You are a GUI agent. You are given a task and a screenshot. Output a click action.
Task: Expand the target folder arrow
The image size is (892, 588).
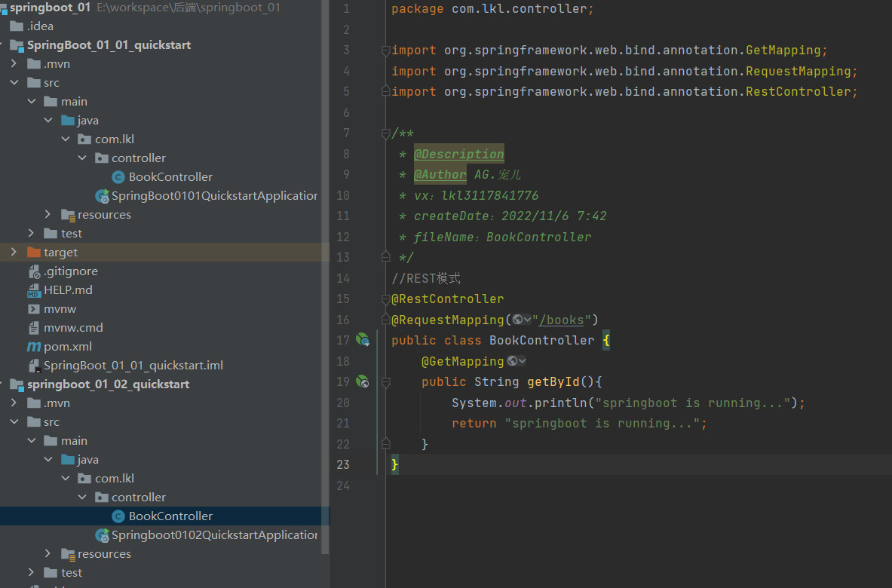tap(14, 251)
